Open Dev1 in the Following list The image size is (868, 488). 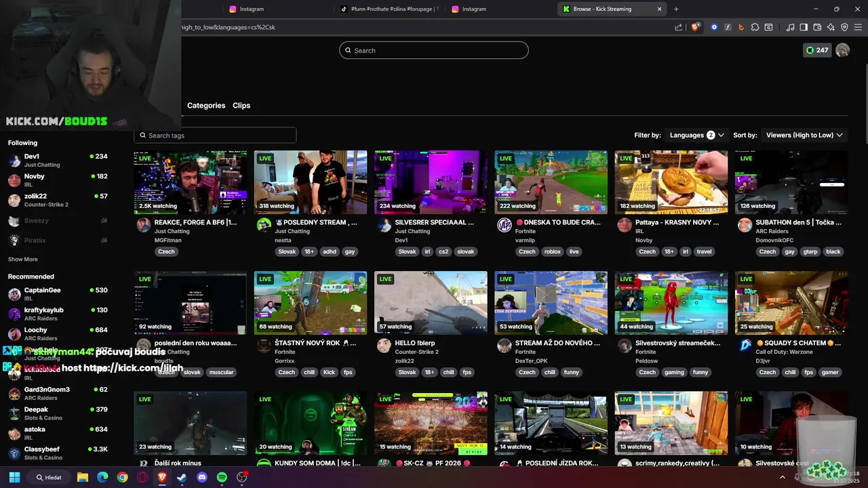click(x=58, y=160)
